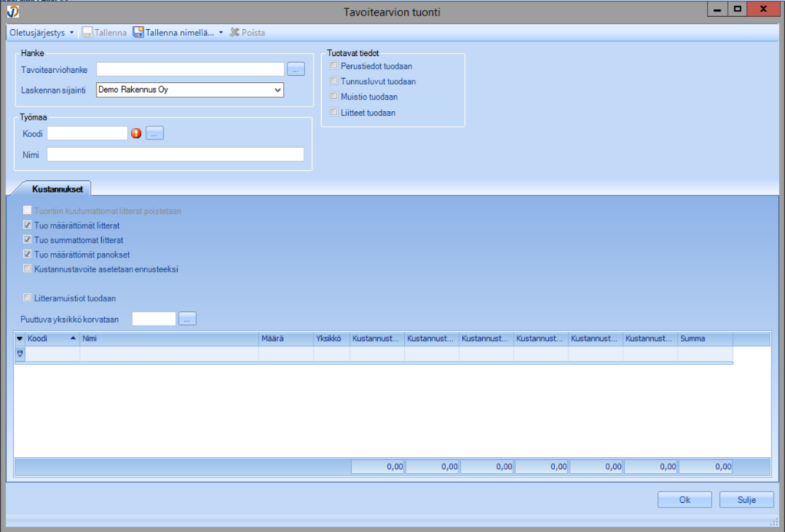Enable Perustiedot tuodaan checkbox
Screen dimensions: 785x532
pyautogui.click(x=334, y=66)
